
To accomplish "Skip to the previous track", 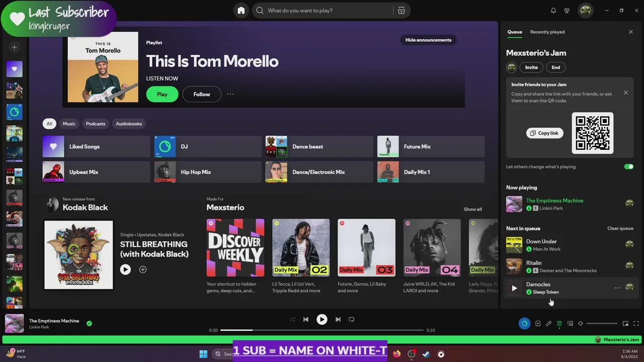I will [x=306, y=319].
